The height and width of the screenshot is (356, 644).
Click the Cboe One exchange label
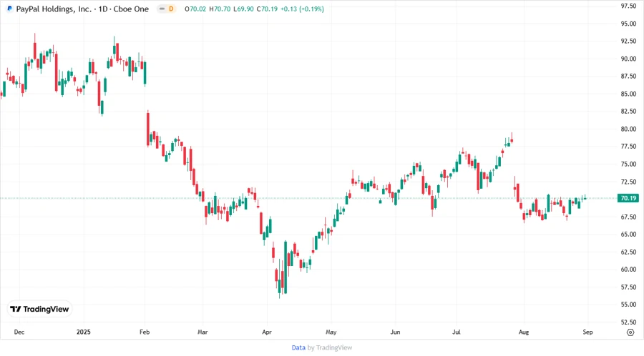(x=131, y=9)
